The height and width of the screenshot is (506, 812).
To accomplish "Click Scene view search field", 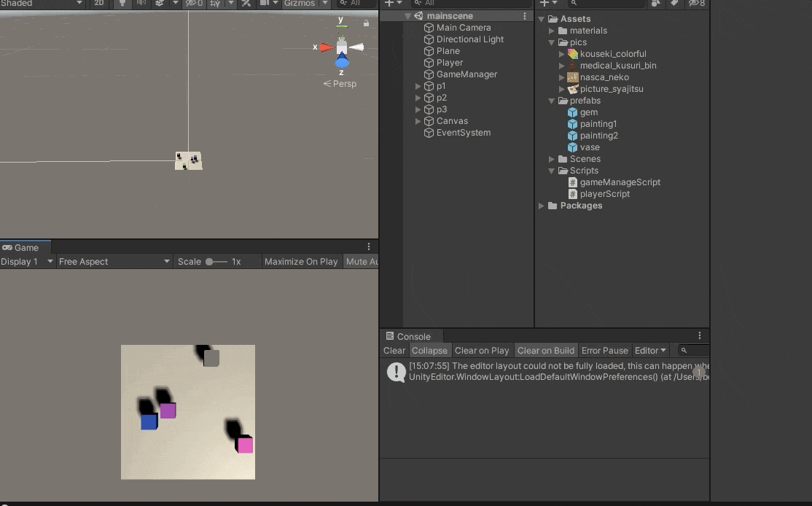I will pos(357,3).
